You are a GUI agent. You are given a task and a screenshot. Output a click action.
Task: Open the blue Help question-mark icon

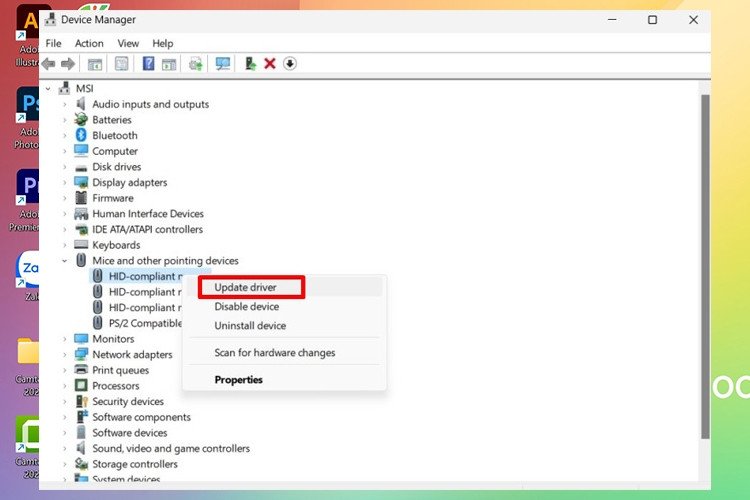click(148, 64)
